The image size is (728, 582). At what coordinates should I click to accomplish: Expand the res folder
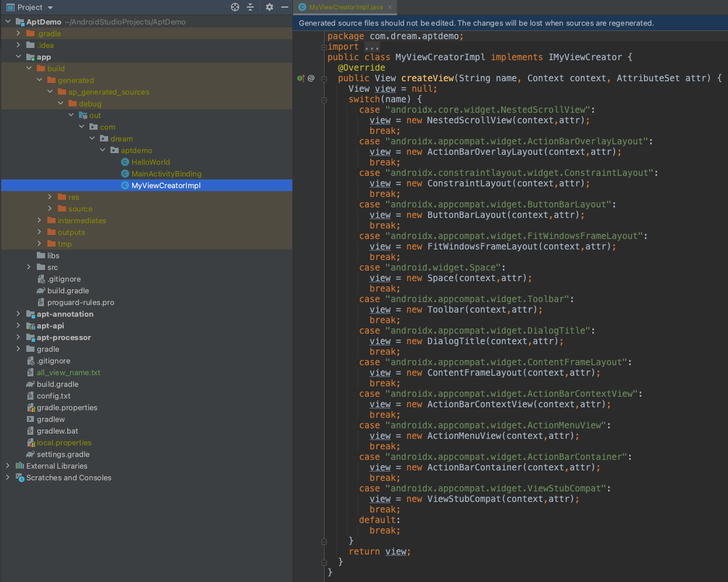coord(50,197)
